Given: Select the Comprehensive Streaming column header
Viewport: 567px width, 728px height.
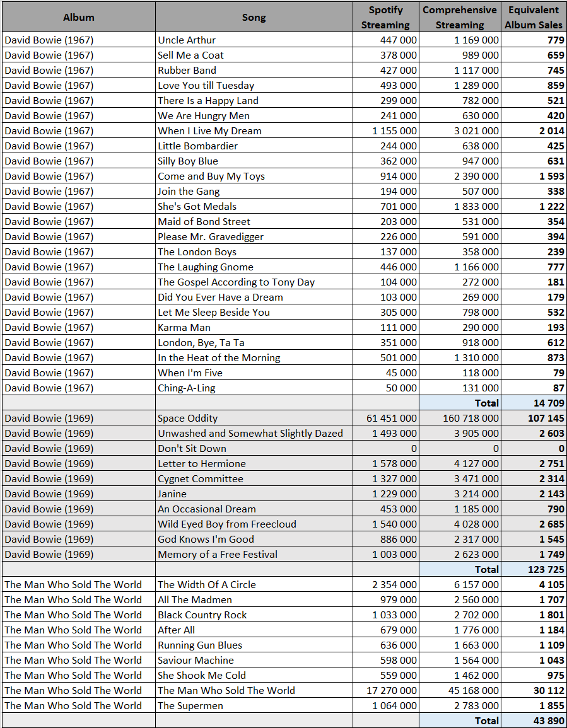Looking at the screenshot, I should click(460, 17).
